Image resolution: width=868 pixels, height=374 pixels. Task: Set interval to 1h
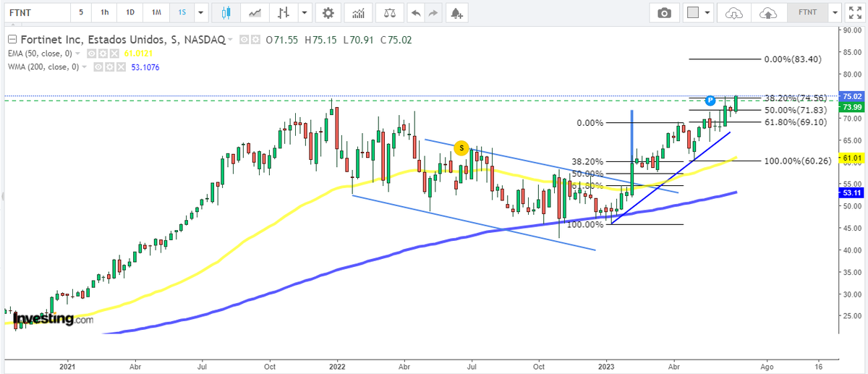click(105, 12)
